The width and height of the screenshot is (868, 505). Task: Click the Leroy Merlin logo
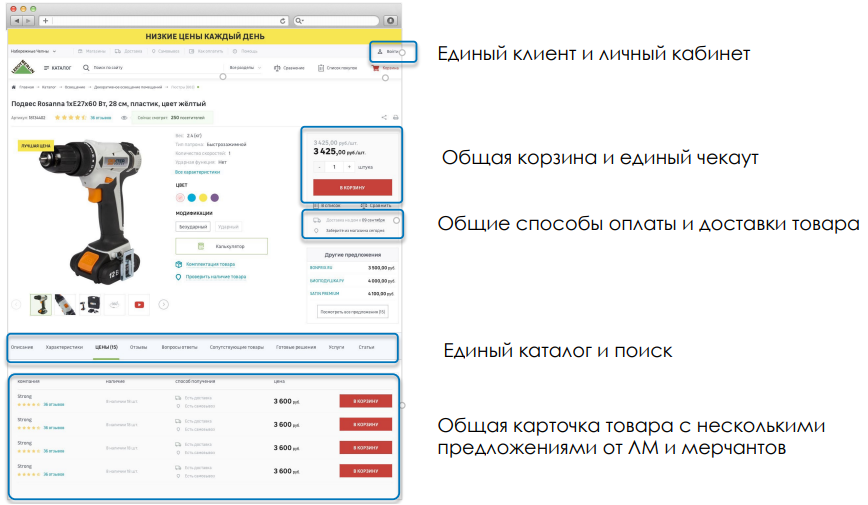(x=21, y=68)
